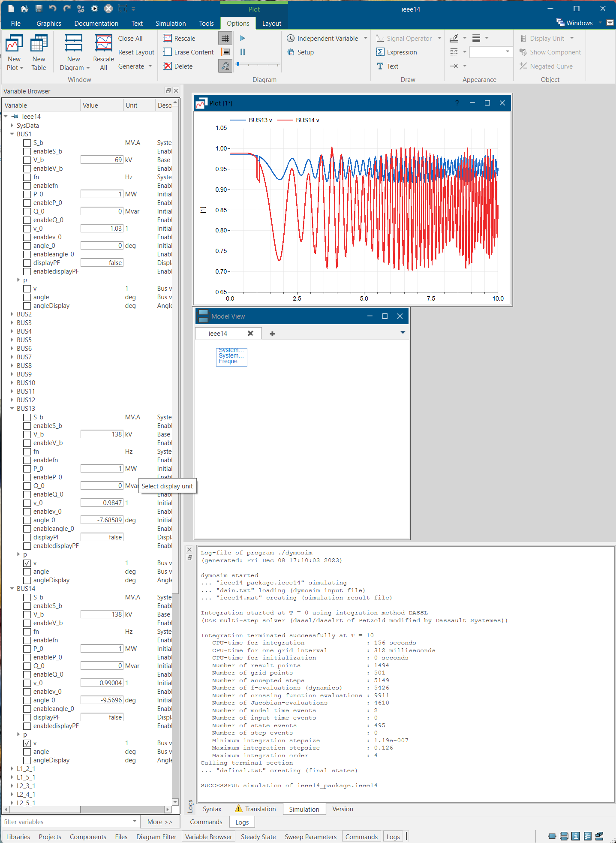
Task: Open the filter variables dropdown arrow
Action: click(135, 822)
